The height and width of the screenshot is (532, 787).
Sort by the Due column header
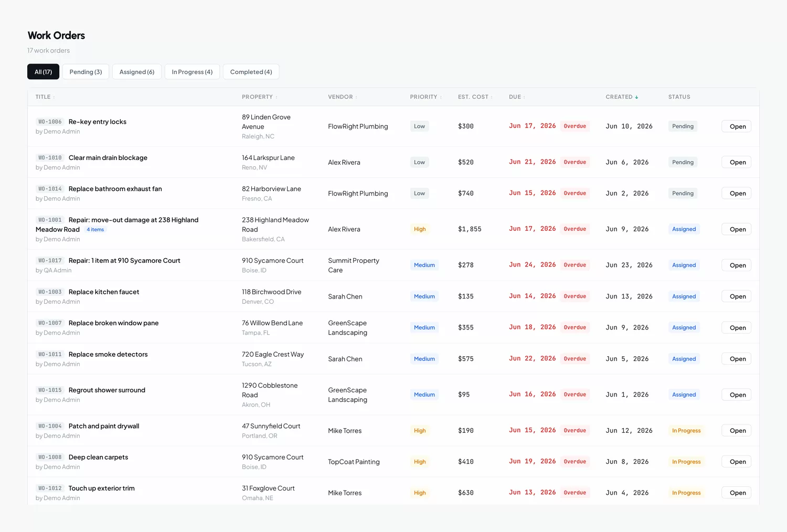coord(517,97)
